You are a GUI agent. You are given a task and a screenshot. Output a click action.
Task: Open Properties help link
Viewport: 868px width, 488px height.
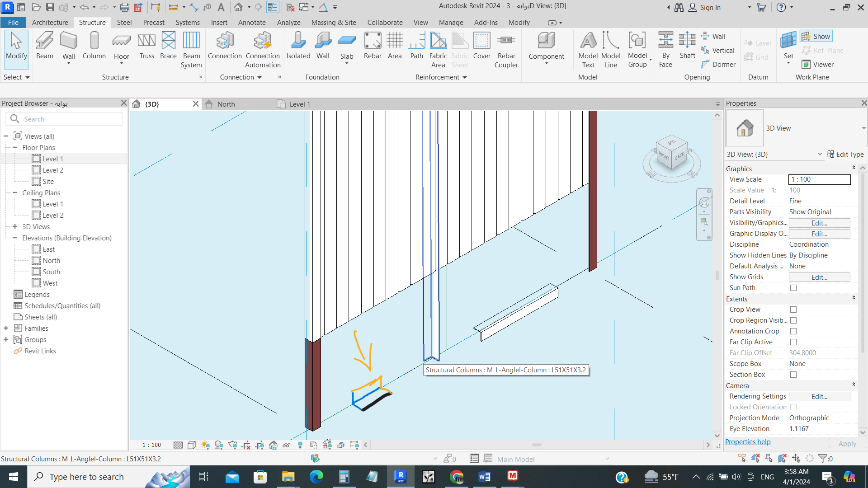747,441
